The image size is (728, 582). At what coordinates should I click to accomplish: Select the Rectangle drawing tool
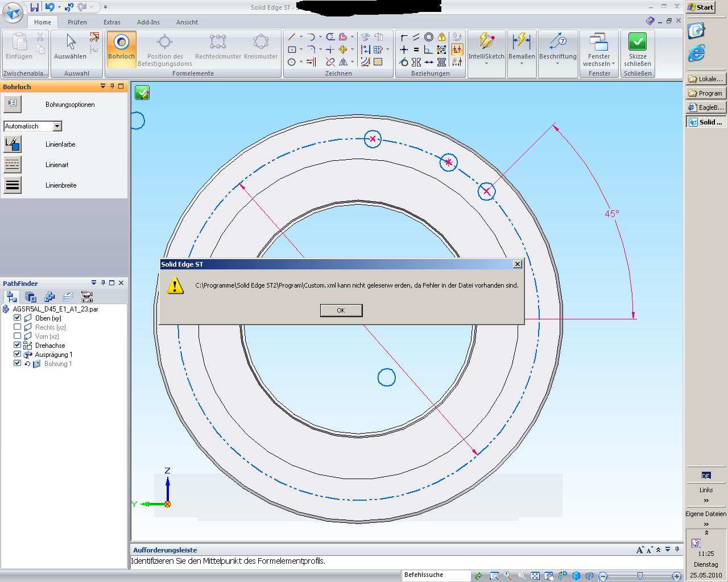292,49
